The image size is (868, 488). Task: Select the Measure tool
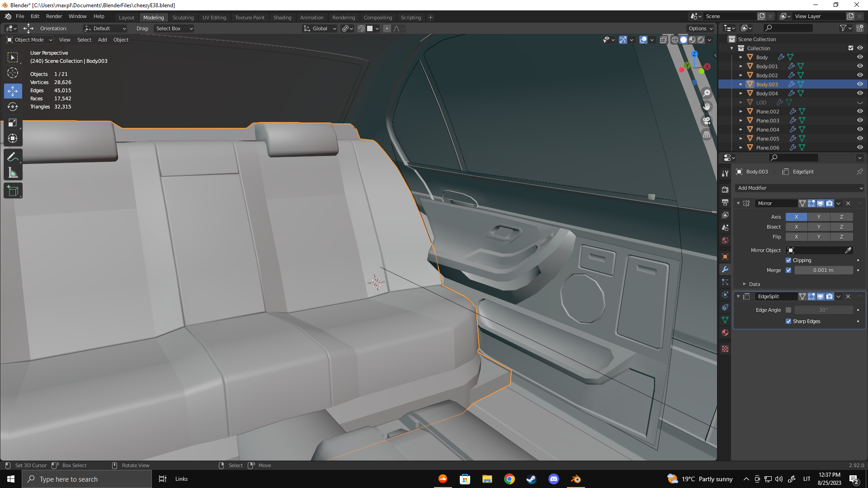pyautogui.click(x=13, y=173)
